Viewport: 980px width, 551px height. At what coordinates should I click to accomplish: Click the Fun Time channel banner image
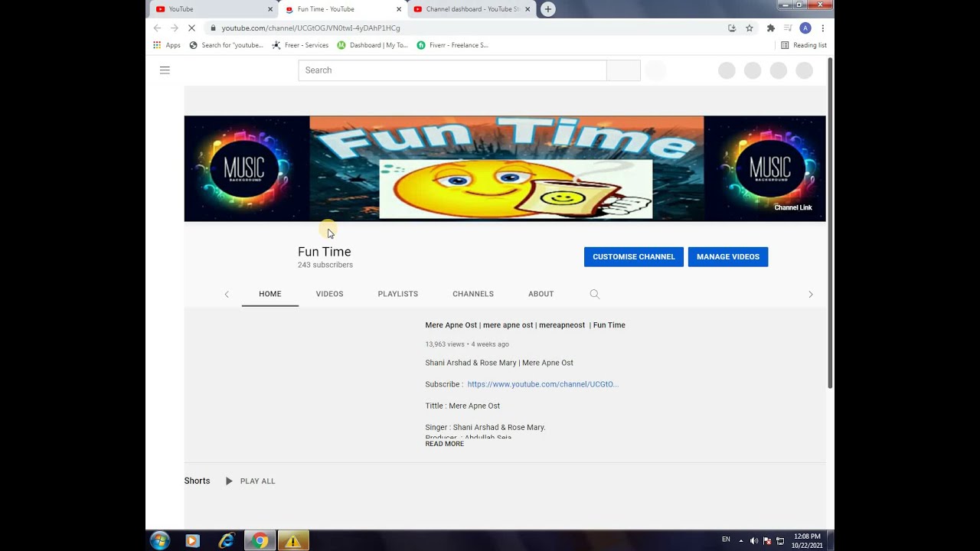point(505,168)
